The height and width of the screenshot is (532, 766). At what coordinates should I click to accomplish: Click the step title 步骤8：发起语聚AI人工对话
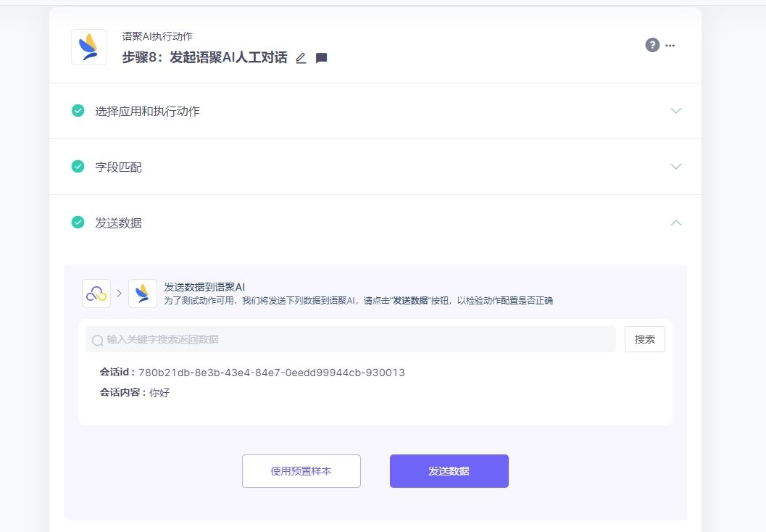click(x=204, y=58)
